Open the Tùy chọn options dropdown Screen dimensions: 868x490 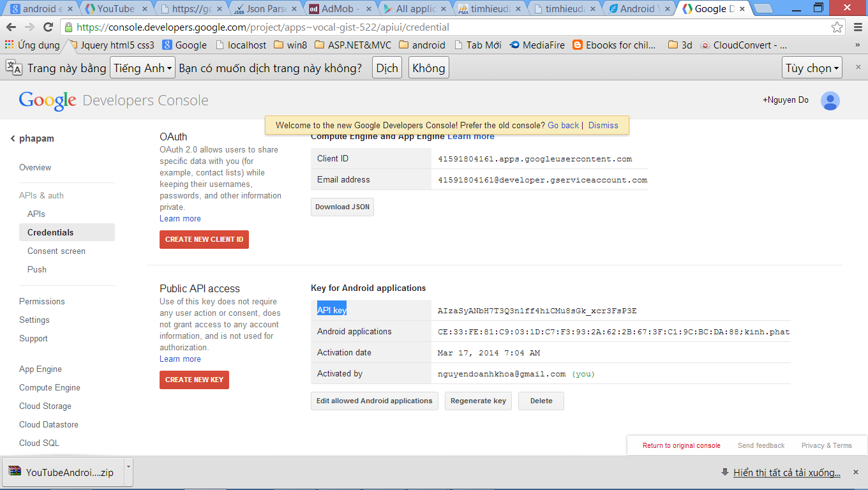click(x=812, y=68)
